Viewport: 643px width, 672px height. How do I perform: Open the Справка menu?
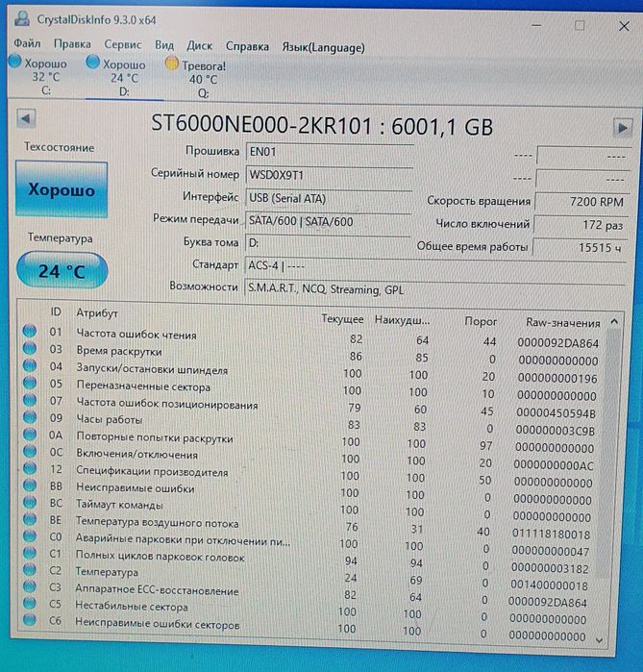[x=247, y=46]
